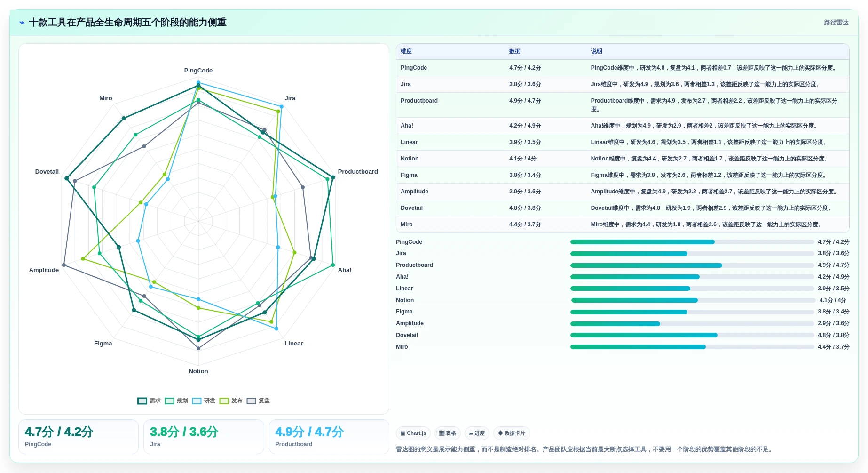This screenshot has width=868, height=473.
Task: Click the Jira axis label on radar
Action: click(290, 98)
